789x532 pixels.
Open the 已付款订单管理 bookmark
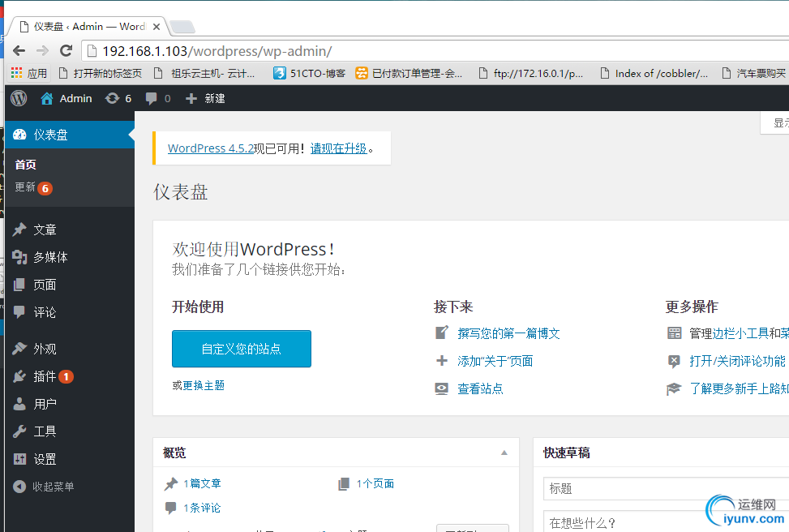(x=409, y=74)
